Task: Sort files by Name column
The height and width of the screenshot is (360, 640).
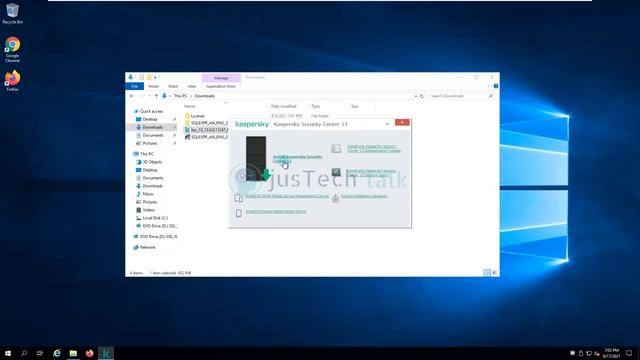Action: (x=190, y=106)
